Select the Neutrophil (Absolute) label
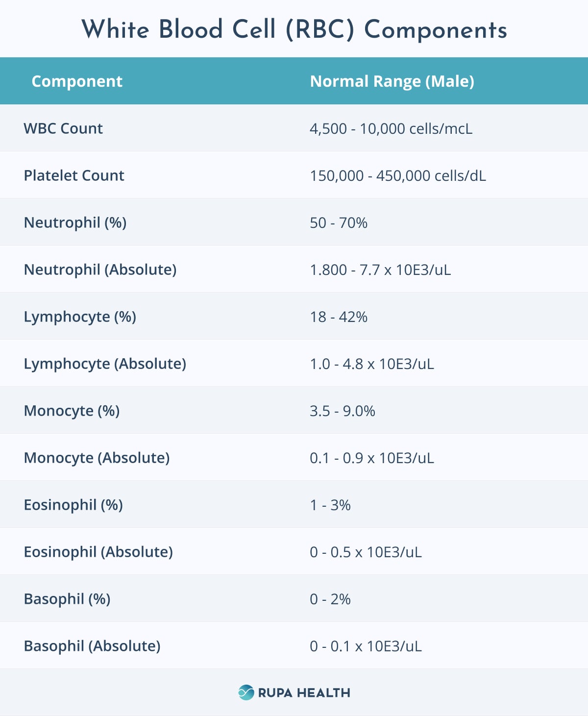The width and height of the screenshot is (588, 716). [100, 270]
